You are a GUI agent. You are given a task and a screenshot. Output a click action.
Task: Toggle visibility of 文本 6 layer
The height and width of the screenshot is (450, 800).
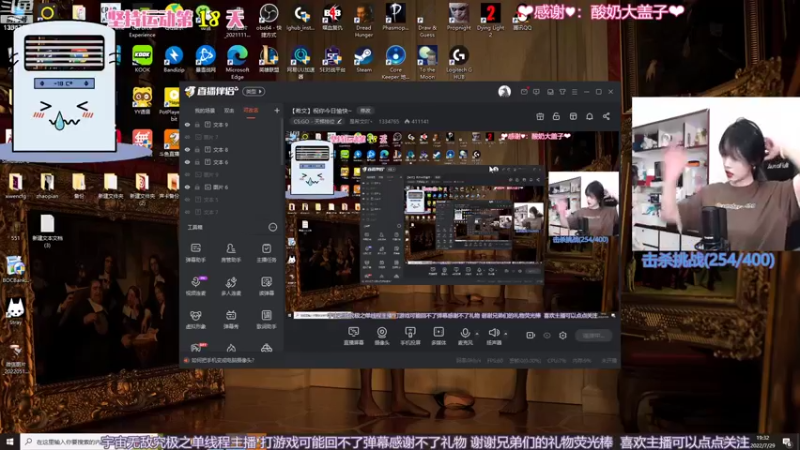coord(187,162)
